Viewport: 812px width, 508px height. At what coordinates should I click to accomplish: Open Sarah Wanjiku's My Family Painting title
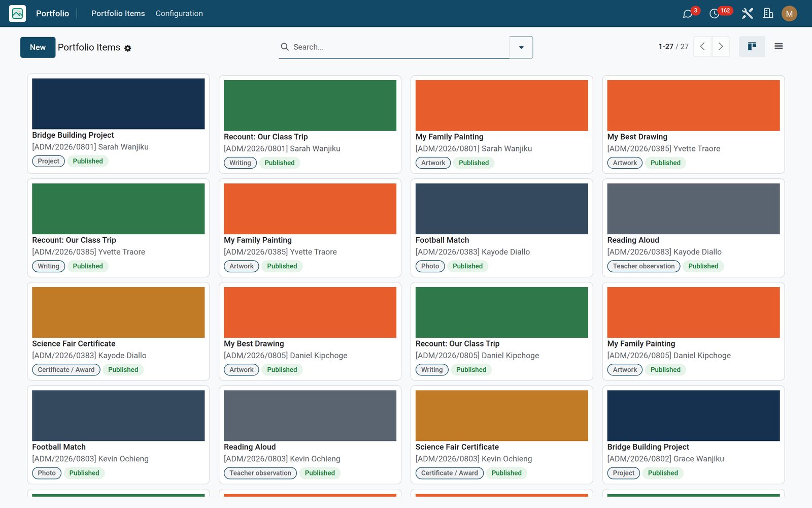click(x=449, y=137)
